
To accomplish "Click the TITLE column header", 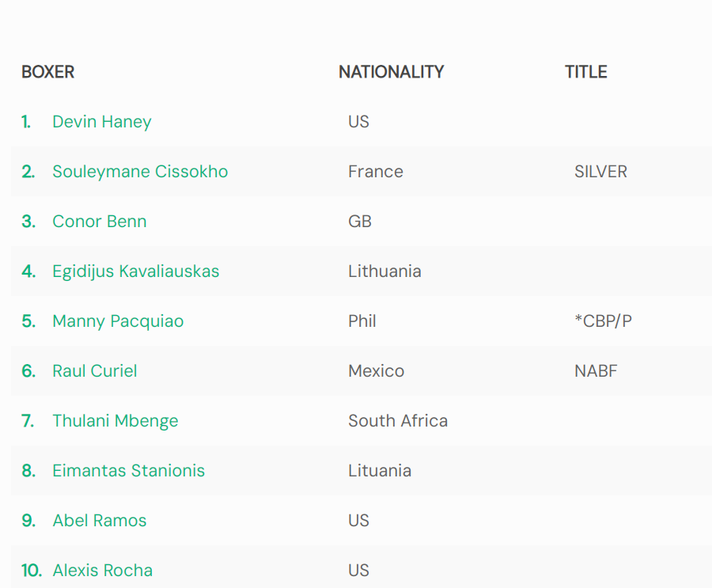I will coord(585,72).
